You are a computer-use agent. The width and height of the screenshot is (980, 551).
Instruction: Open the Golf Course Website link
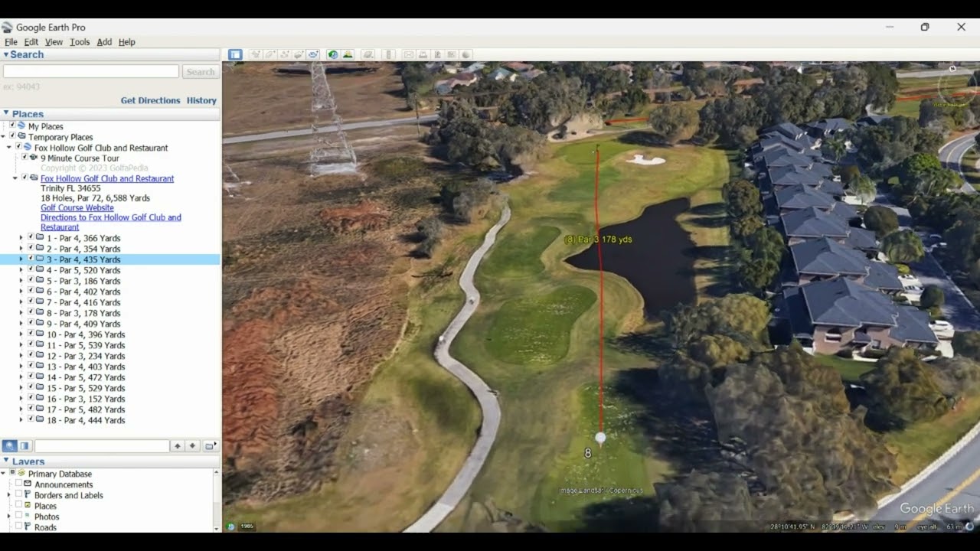[77, 207]
